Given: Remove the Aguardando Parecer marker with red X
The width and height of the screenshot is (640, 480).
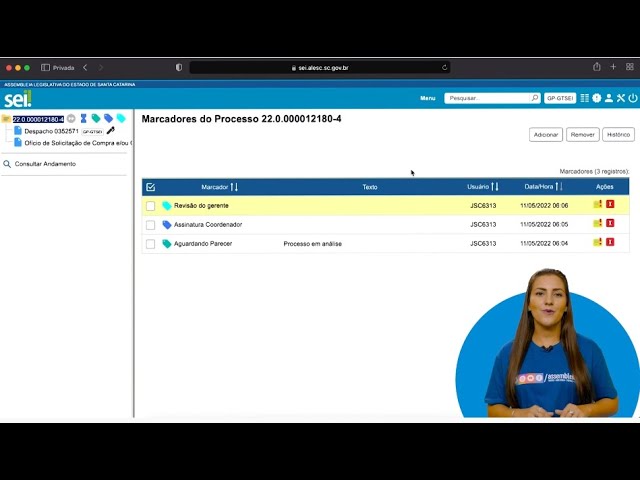Looking at the screenshot, I should [x=610, y=242].
